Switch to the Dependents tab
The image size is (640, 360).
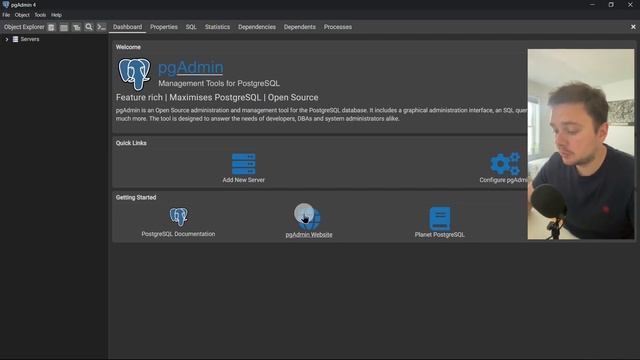(x=300, y=27)
